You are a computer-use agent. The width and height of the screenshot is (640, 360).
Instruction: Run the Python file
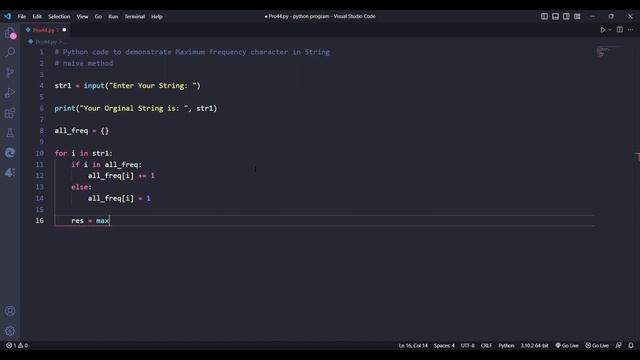(602, 30)
